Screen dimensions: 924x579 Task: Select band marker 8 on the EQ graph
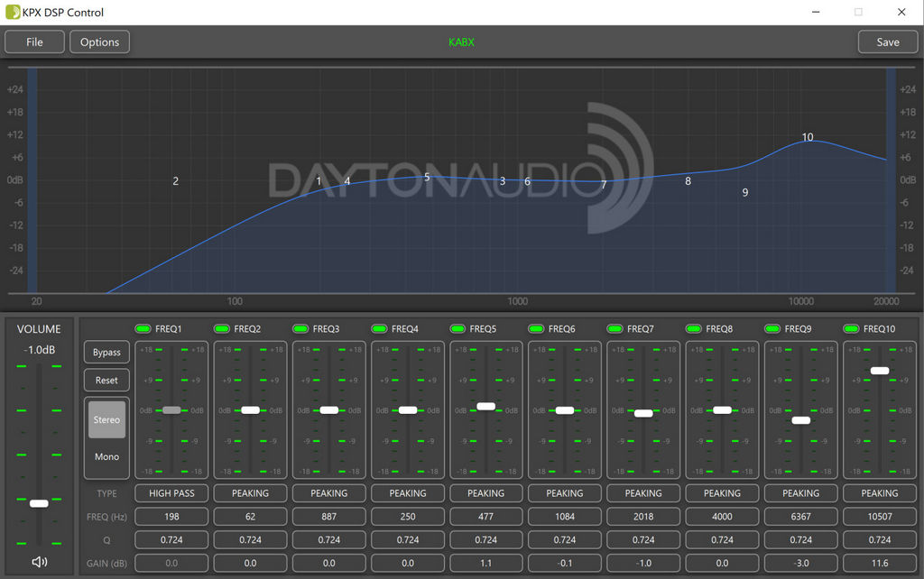pyautogui.click(x=688, y=181)
